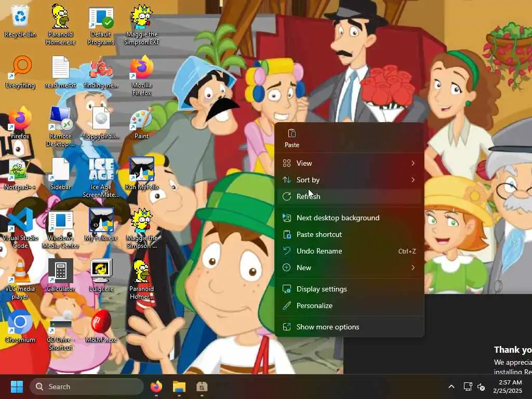This screenshot has width=532, height=399.
Task: Select the read me.txt file icon
Action: [x=60, y=72]
